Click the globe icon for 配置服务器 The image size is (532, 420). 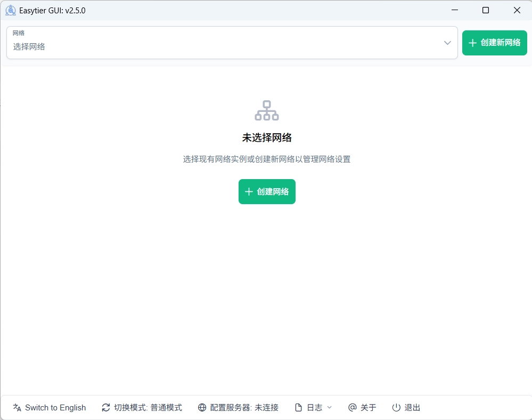202,408
